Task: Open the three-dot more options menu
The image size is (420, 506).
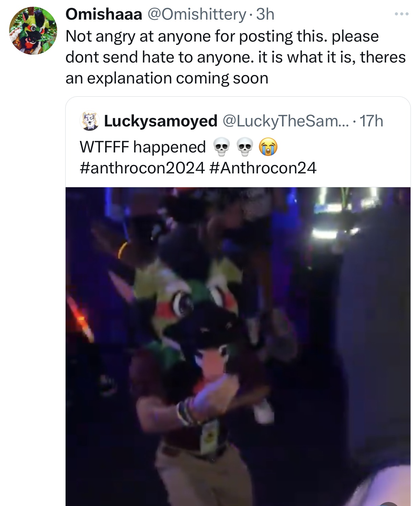Action: [x=402, y=14]
